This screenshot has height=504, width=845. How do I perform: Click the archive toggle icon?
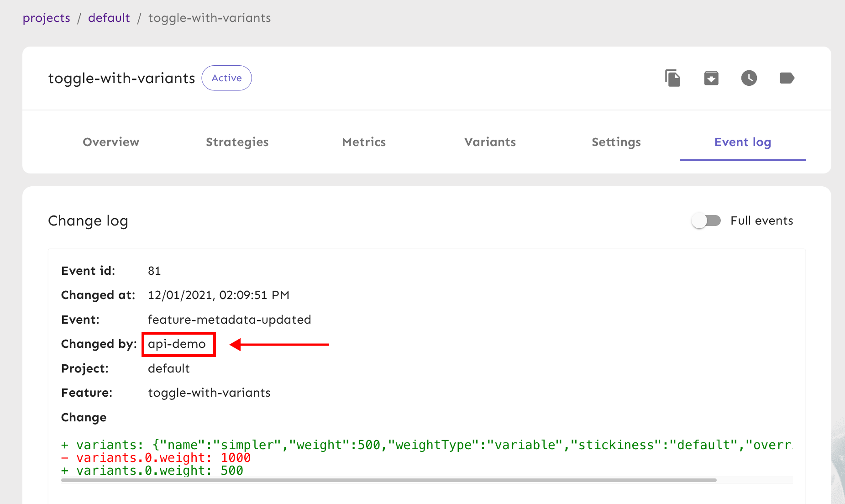point(711,78)
